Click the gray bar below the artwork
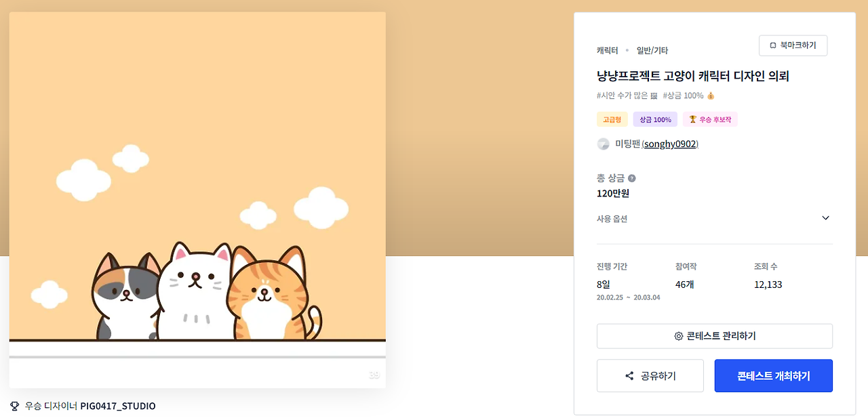The height and width of the screenshot is (418, 868). coord(197,356)
